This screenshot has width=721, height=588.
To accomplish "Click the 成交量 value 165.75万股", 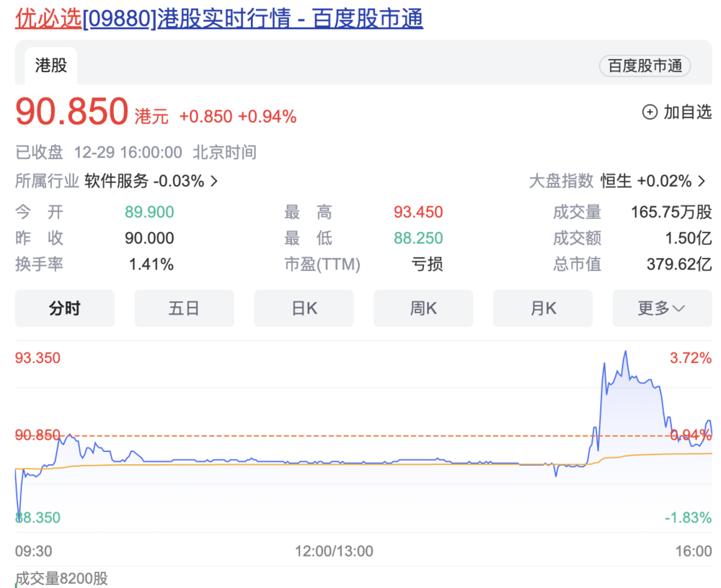I will tap(671, 212).
